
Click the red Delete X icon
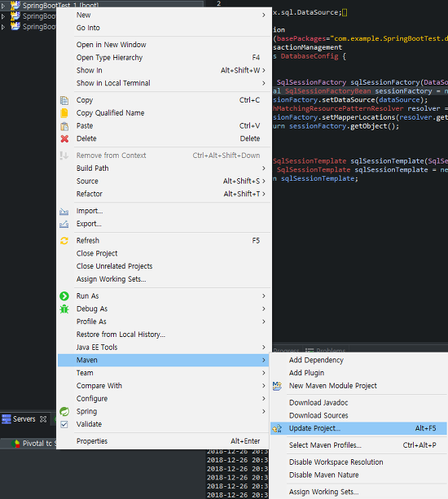64,138
